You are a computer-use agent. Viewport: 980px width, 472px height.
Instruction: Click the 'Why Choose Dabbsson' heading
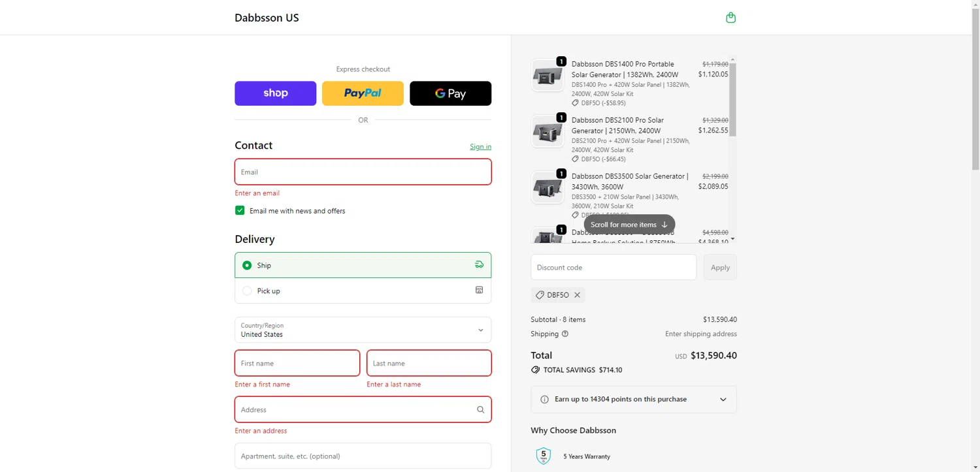pos(573,430)
